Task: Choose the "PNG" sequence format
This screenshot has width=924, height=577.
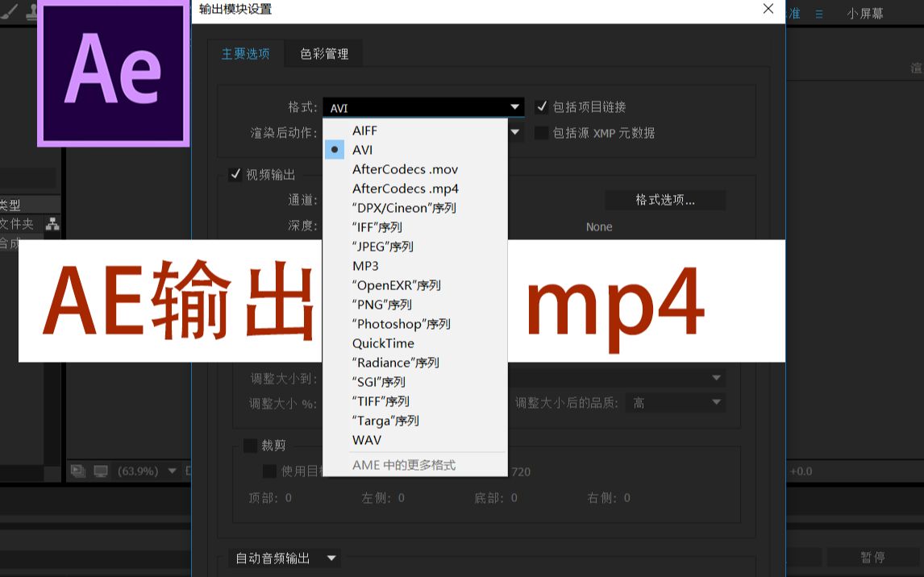Action: (x=415, y=305)
